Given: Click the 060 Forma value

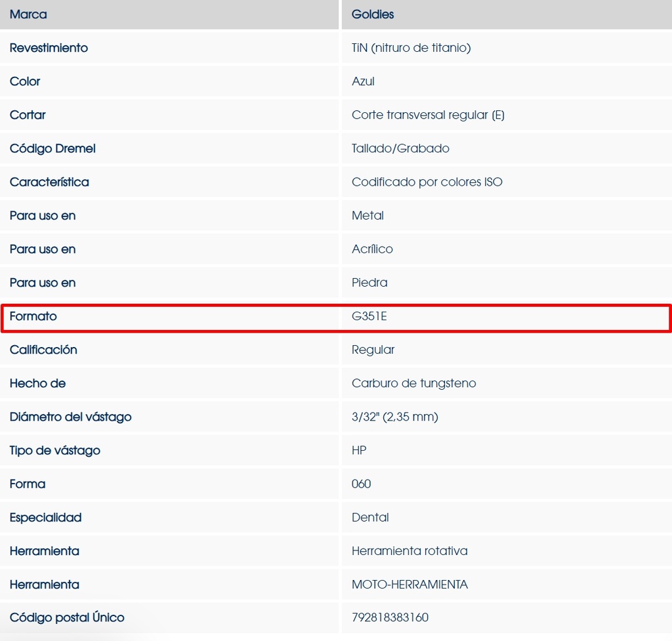Looking at the screenshot, I should (x=361, y=484).
